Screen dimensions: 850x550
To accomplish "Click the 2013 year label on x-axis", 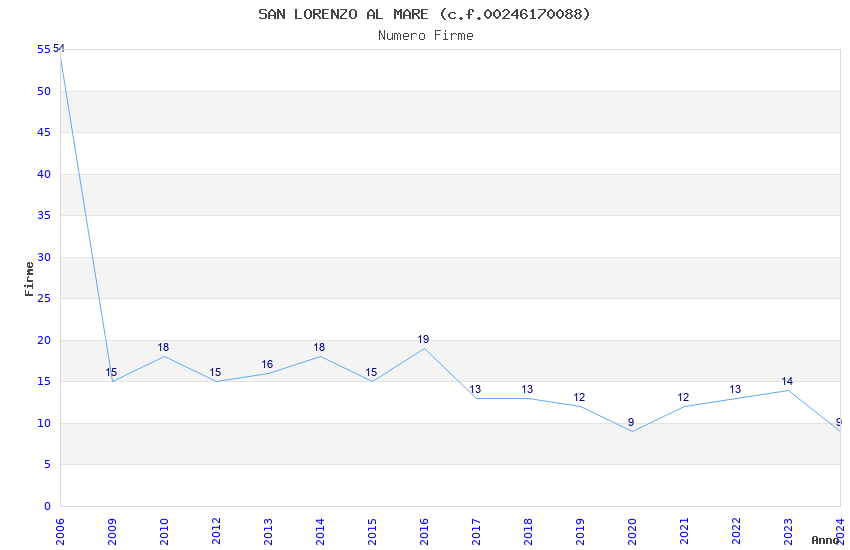I will point(268,530).
